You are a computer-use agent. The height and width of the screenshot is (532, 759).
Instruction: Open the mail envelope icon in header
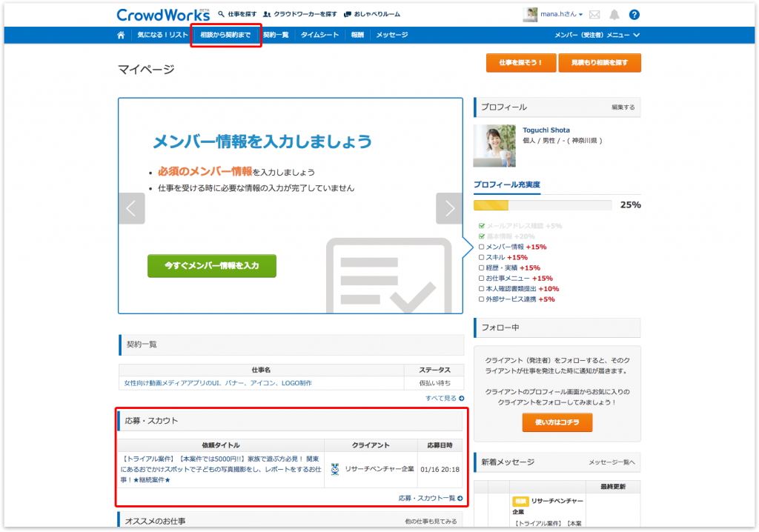tap(594, 14)
